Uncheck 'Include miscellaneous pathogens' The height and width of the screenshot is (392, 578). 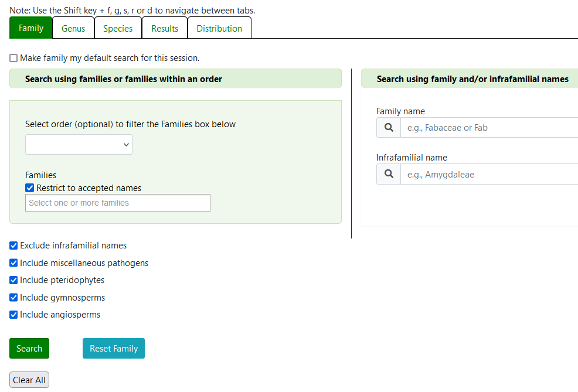tap(13, 263)
